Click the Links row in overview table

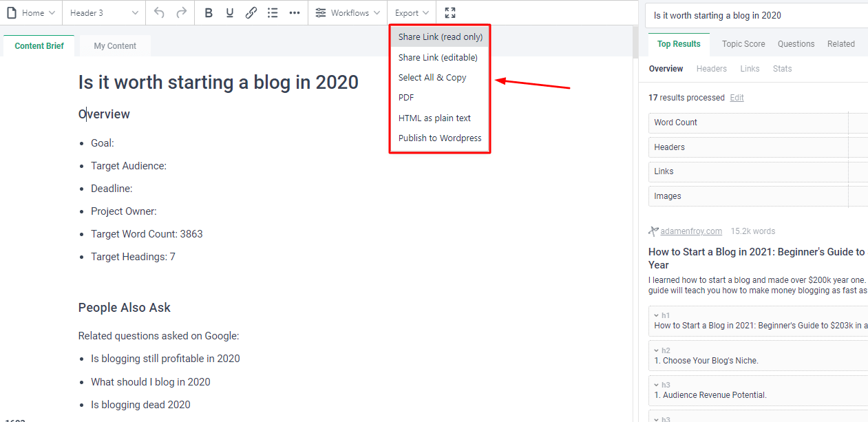pyautogui.click(x=758, y=171)
